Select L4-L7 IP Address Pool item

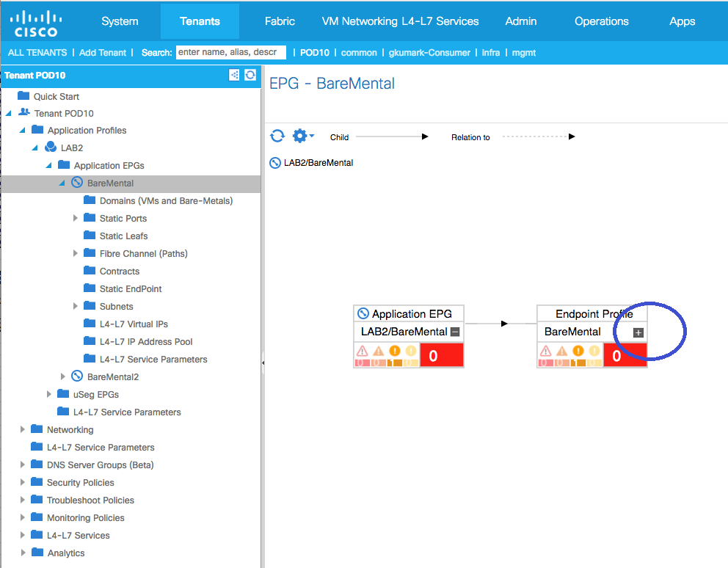coord(146,342)
